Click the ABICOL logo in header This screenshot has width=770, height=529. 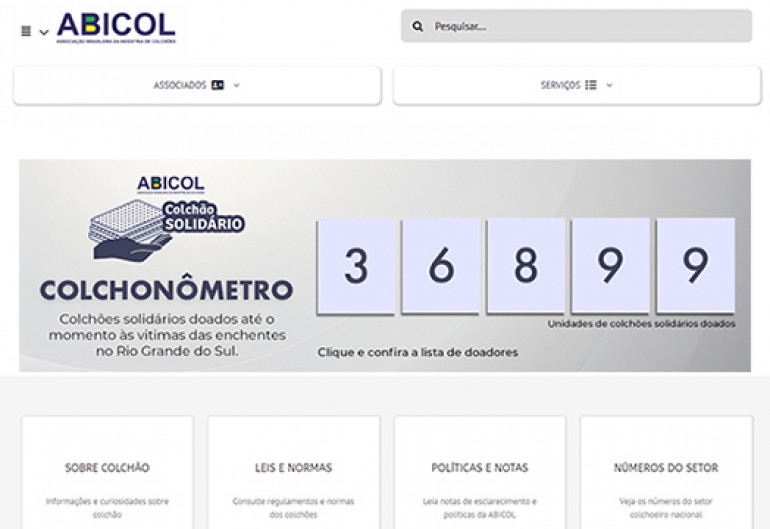116,27
